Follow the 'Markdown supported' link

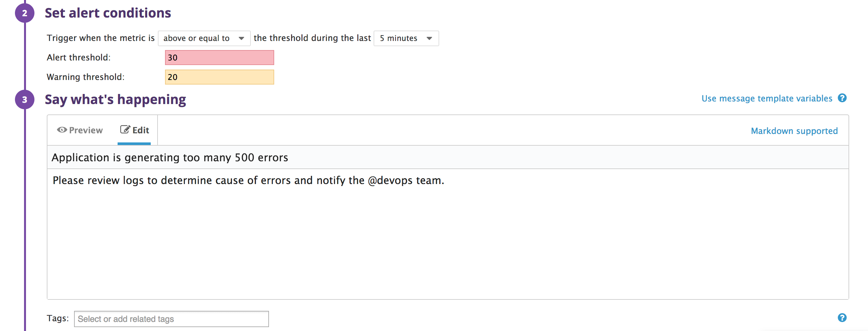tap(794, 131)
